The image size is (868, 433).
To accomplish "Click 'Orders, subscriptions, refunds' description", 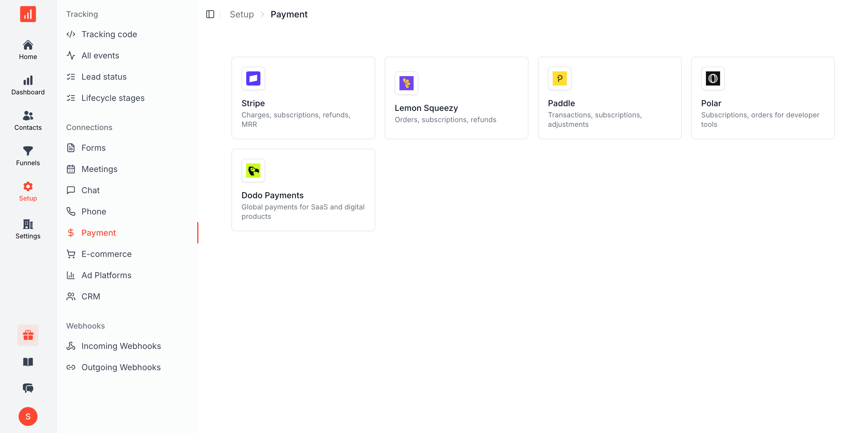I will click(445, 119).
